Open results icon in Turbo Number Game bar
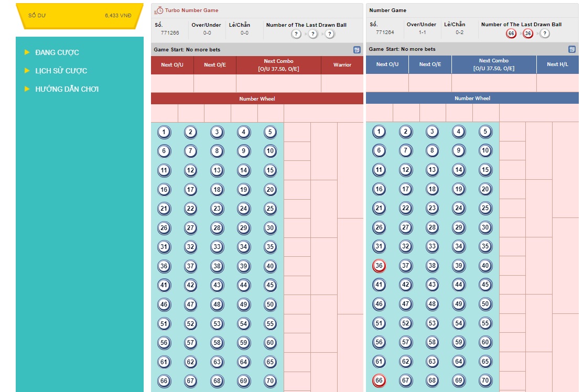Image resolution: width=583 pixels, height=392 pixels. click(x=357, y=50)
